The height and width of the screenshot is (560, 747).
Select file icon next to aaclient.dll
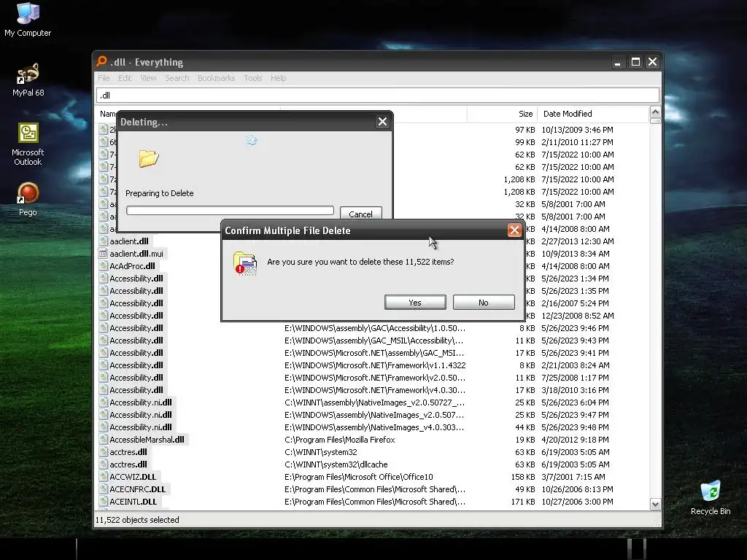click(x=103, y=241)
